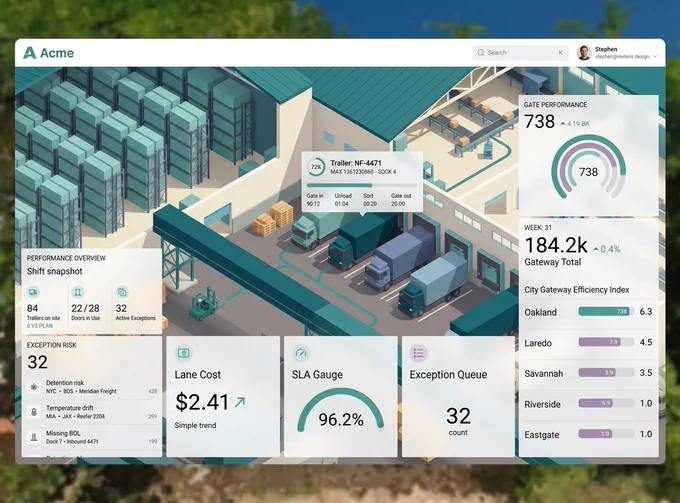
Task: Select the Detention risk row text
Action: 81,387
